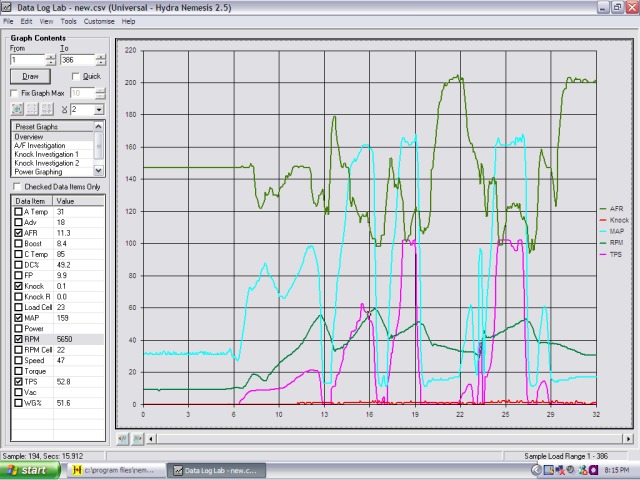Image resolution: width=640 pixels, height=480 pixels.
Task: Open the Hydra program files taskbar item
Action: (115, 470)
